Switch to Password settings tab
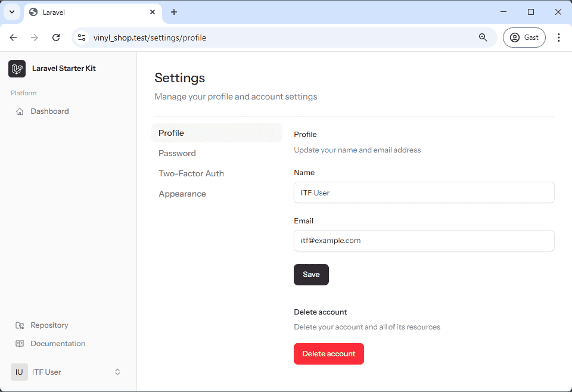This screenshot has height=392, width=572. pyautogui.click(x=177, y=153)
